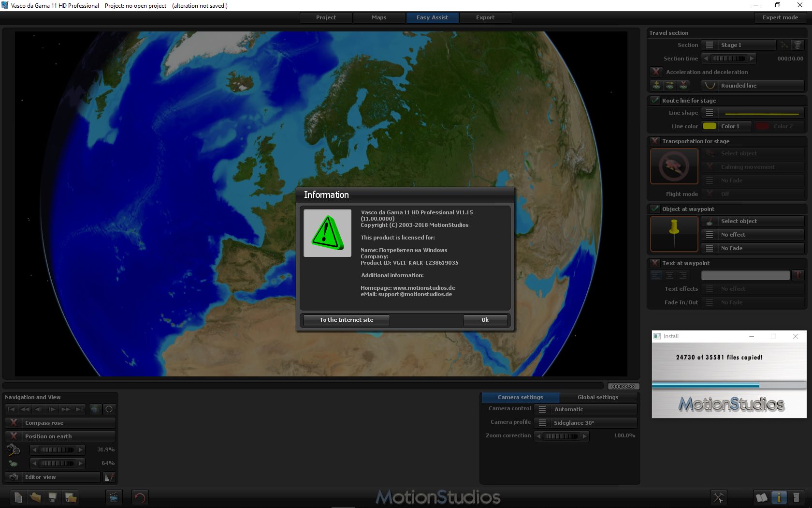The height and width of the screenshot is (508, 812).
Task: Click the camera zoom 31.9% slider
Action: (58, 450)
